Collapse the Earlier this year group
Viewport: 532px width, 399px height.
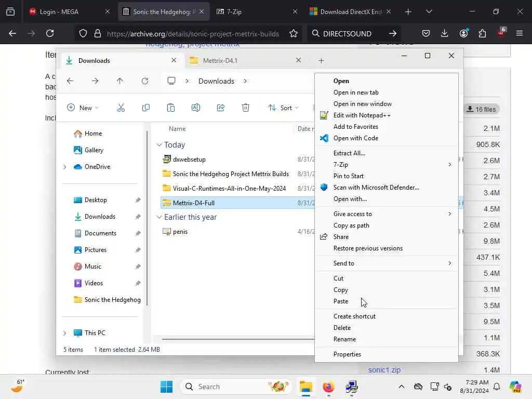click(159, 217)
